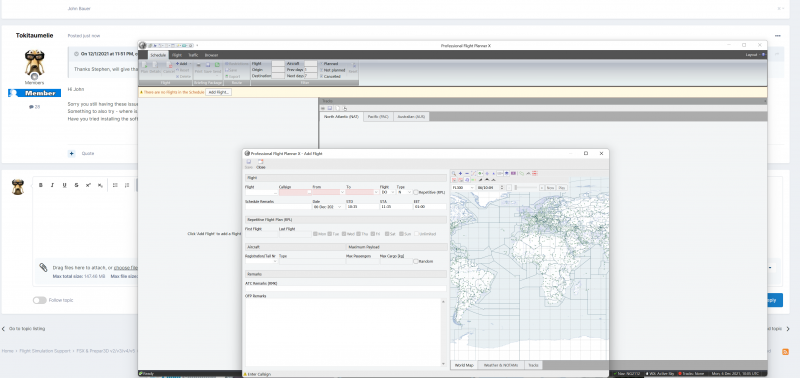Screen dimensions: 800x378
Task: Click the map zoom-out minus icon
Action: coord(467,173)
